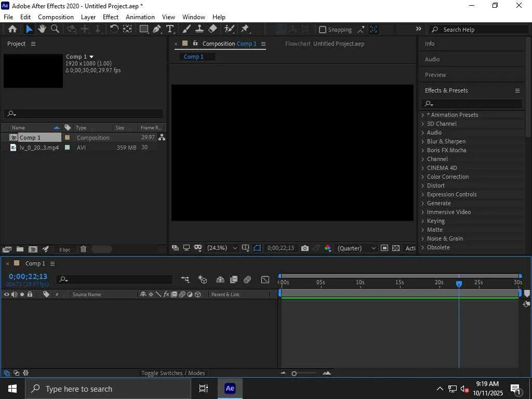Image resolution: width=532 pixels, height=399 pixels.
Task: Select lv_0_20..3.mp4 footage in Project panel
Action: [x=39, y=148]
